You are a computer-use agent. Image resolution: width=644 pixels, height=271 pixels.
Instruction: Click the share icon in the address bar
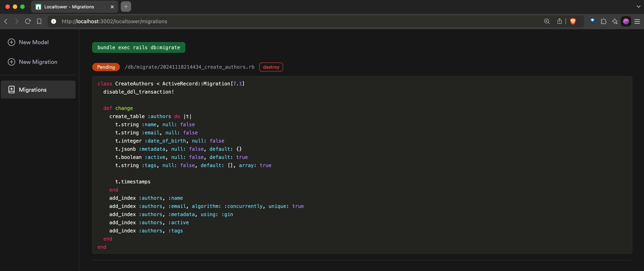[559, 21]
